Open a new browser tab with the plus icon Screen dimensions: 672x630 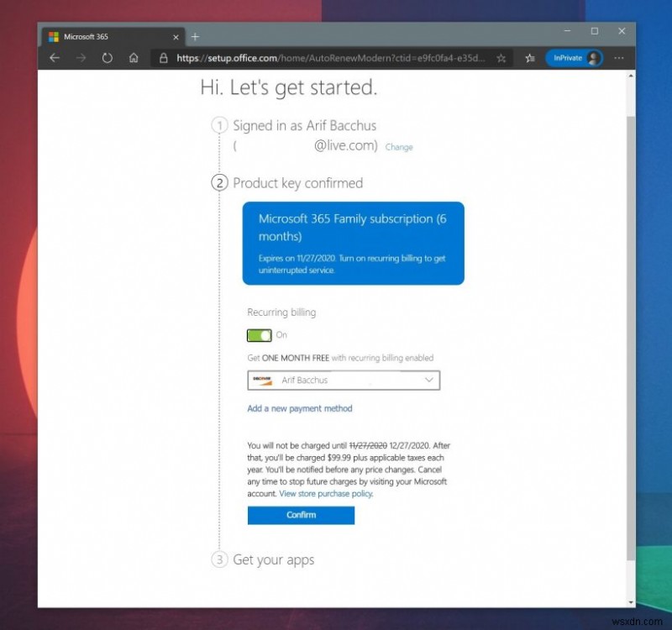195,36
